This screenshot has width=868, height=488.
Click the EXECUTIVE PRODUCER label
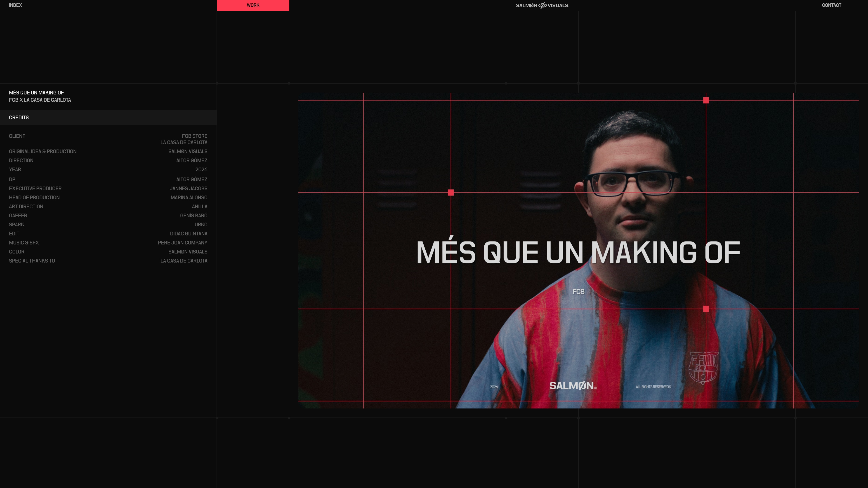tap(35, 189)
